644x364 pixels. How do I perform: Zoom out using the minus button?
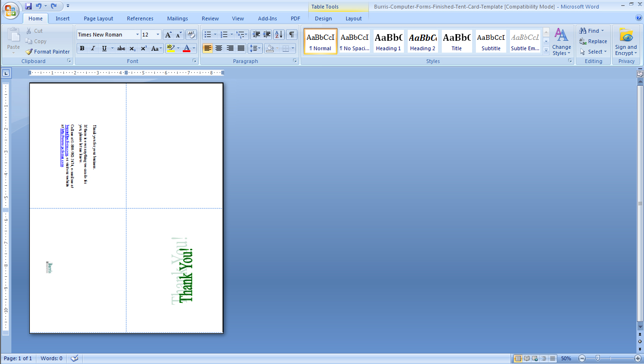point(582,358)
